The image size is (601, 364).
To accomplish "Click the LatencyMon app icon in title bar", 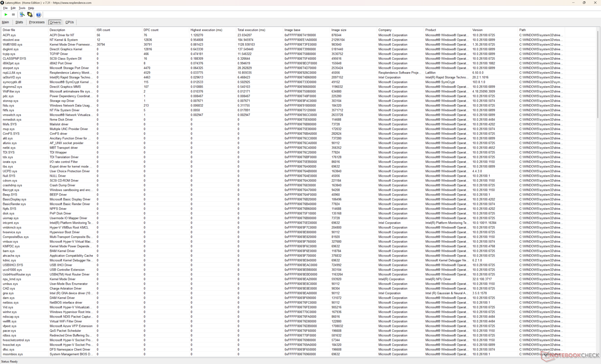I will [3, 3].
